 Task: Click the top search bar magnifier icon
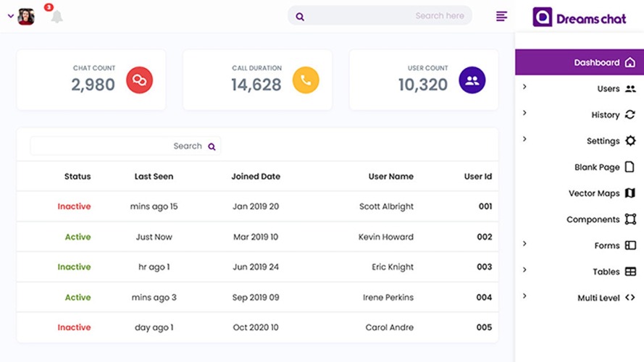(x=300, y=17)
